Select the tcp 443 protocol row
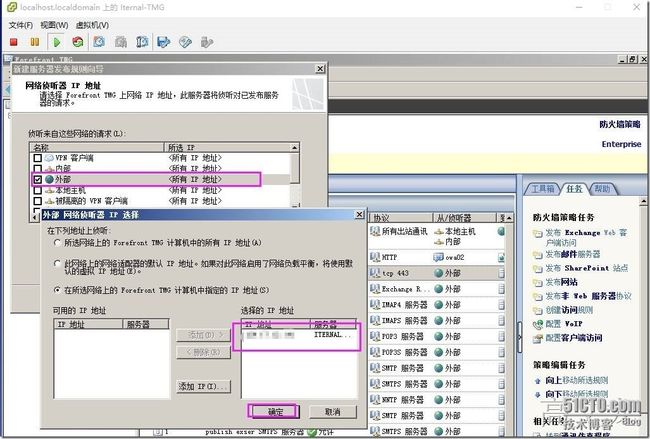Screen dimensions: 650x439 click(x=437, y=273)
